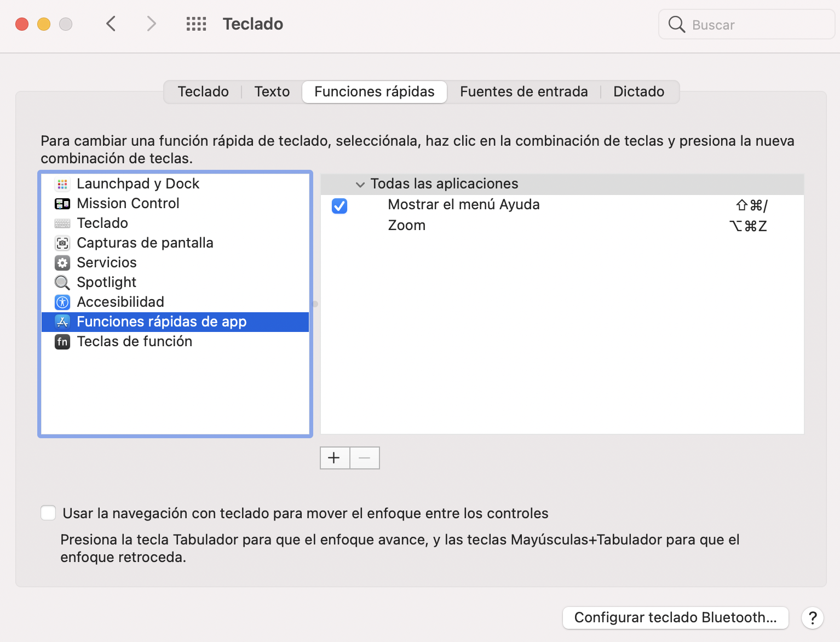Select the Teclas de función fn icon
The image size is (840, 642).
(62, 342)
